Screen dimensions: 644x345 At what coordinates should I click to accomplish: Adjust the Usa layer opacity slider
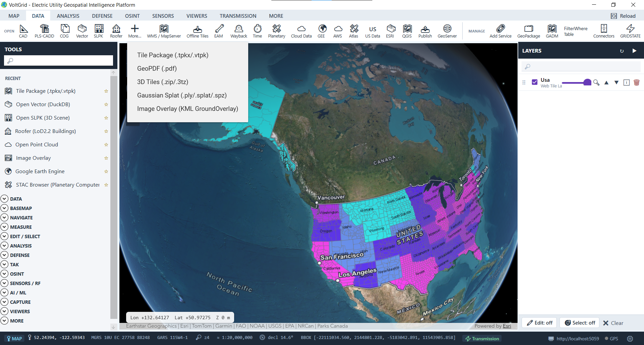[576, 82]
